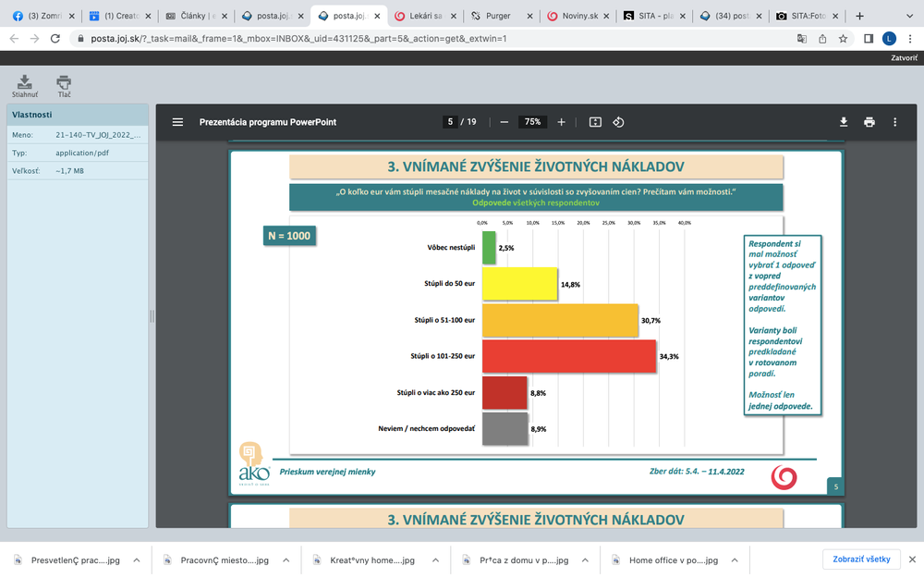This screenshot has width=924, height=578.
Task: Open options for Pracovné miesto download
Action: coord(286,560)
